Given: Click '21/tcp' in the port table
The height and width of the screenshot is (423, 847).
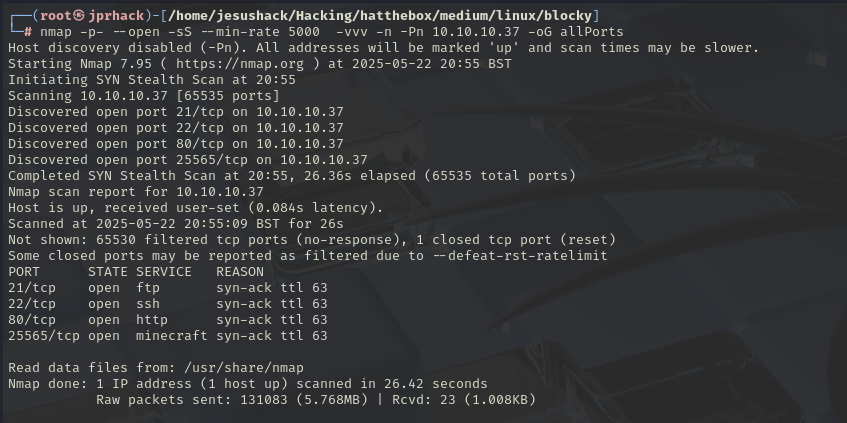Looking at the screenshot, I should (32, 288).
